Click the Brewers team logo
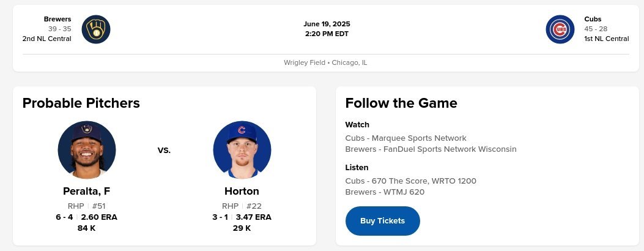 click(x=96, y=29)
